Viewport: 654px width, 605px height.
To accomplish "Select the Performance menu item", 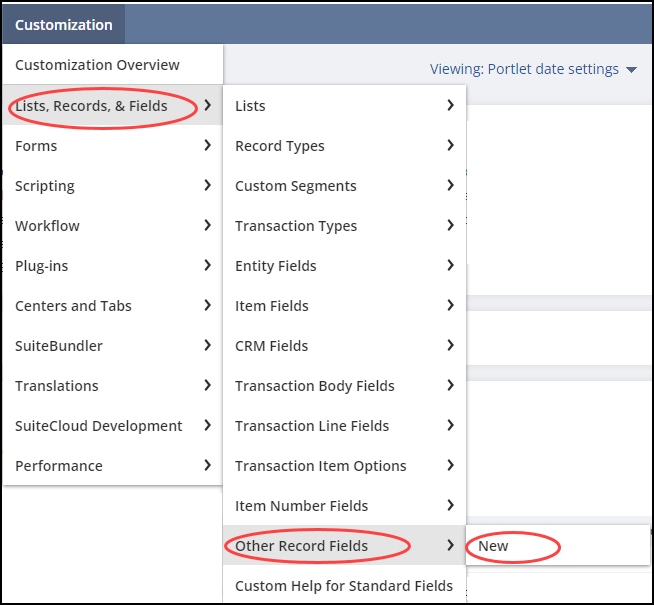I will tap(59, 466).
